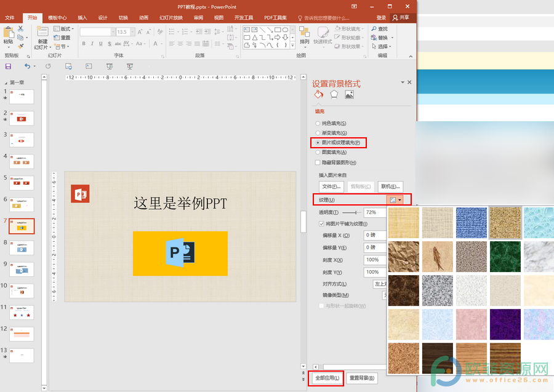Click the Find magnifier icon
Viewport: 554px width, 392px height.
[374, 28]
